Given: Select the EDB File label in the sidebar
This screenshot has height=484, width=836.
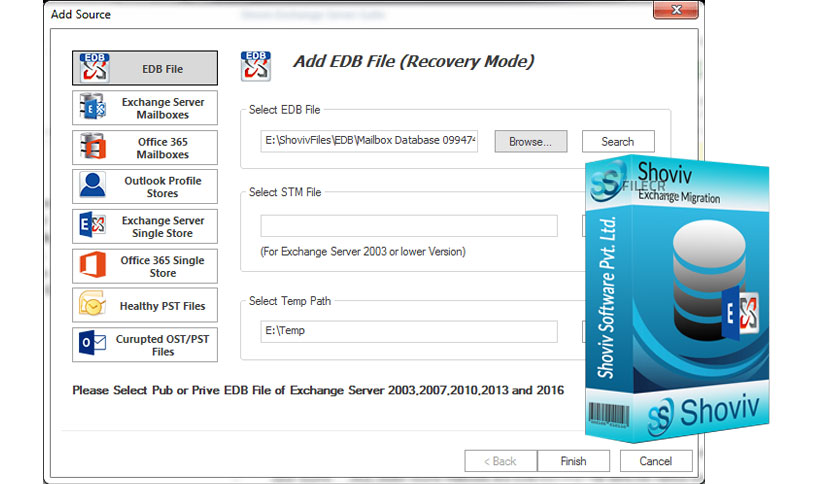Looking at the screenshot, I should 162,69.
